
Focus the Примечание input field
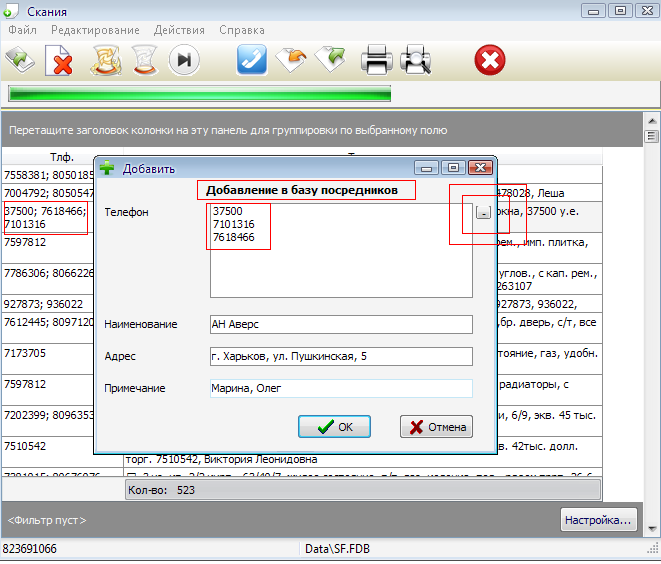[x=340, y=389]
